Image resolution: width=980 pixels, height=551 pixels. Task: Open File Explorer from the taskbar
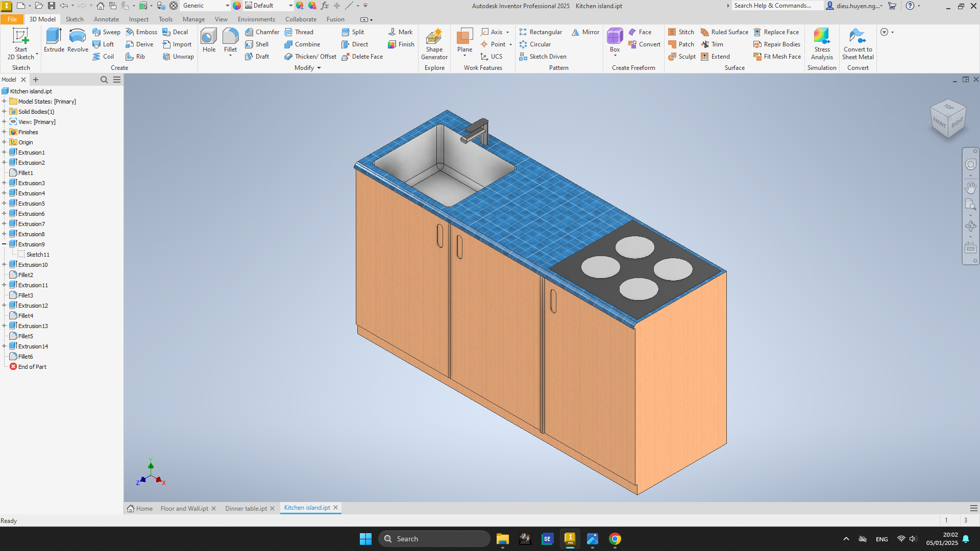click(502, 539)
